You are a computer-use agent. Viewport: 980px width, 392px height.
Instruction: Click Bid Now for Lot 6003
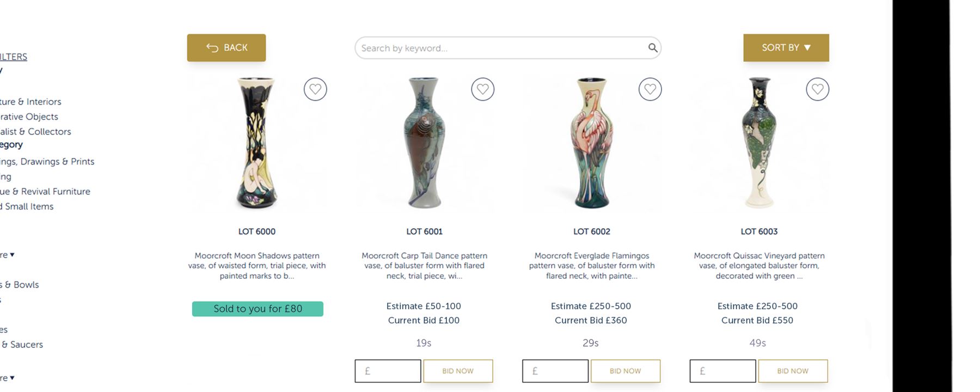pyautogui.click(x=793, y=371)
